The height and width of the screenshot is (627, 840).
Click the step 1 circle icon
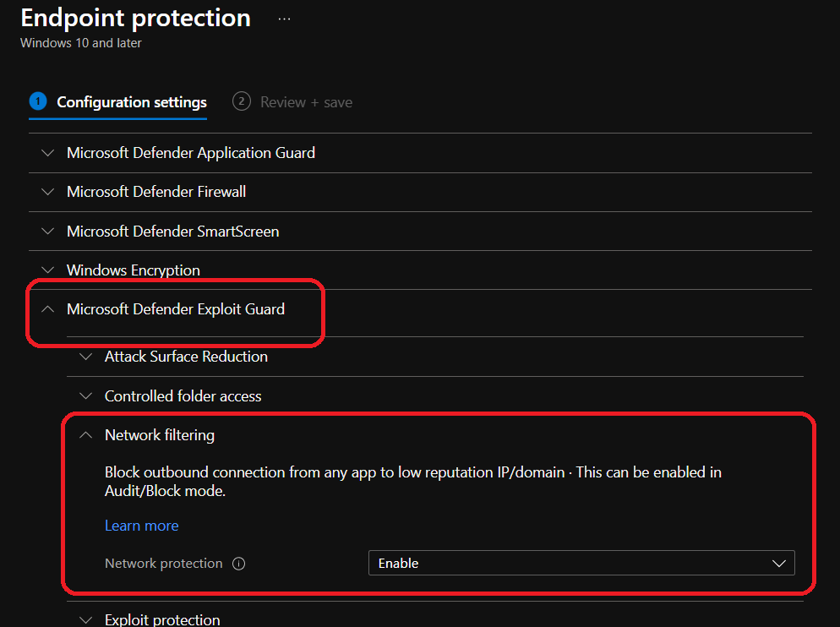(x=37, y=101)
